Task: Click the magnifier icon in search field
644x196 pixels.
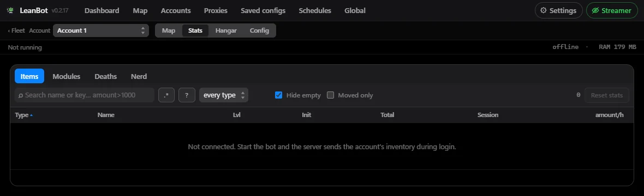Action: [x=20, y=95]
